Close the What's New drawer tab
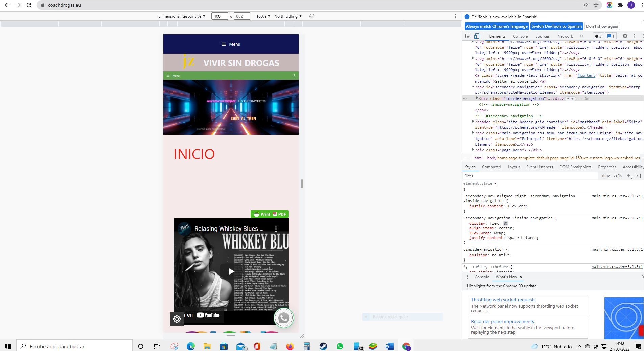Image resolution: width=644 pixels, height=351 pixels. (x=521, y=277)
